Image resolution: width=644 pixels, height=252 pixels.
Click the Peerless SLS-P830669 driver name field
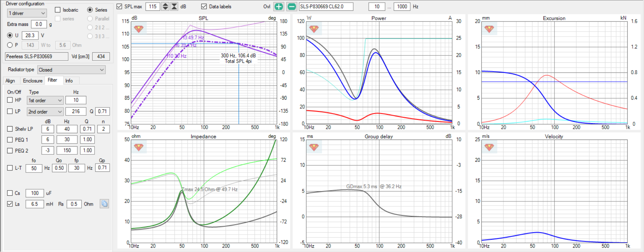tap(37, 56)
